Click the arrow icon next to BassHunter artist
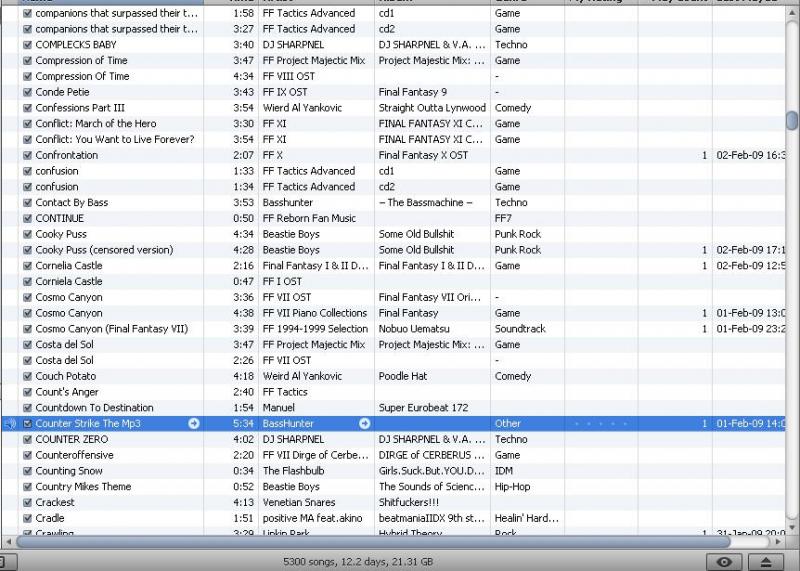This screenshot has width=800, height=571. point(364,424)
